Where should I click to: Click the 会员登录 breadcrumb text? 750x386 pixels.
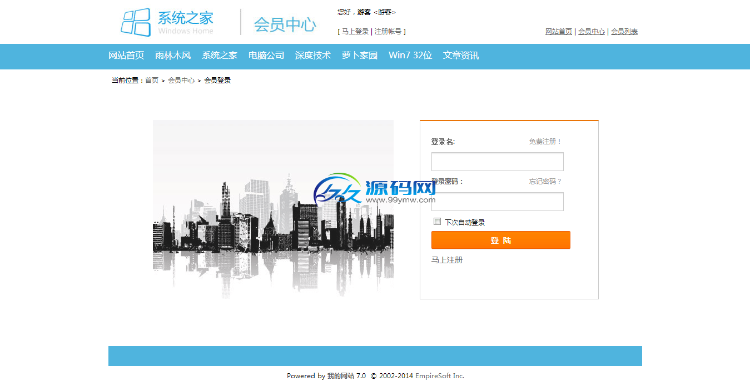click(217, 80)
